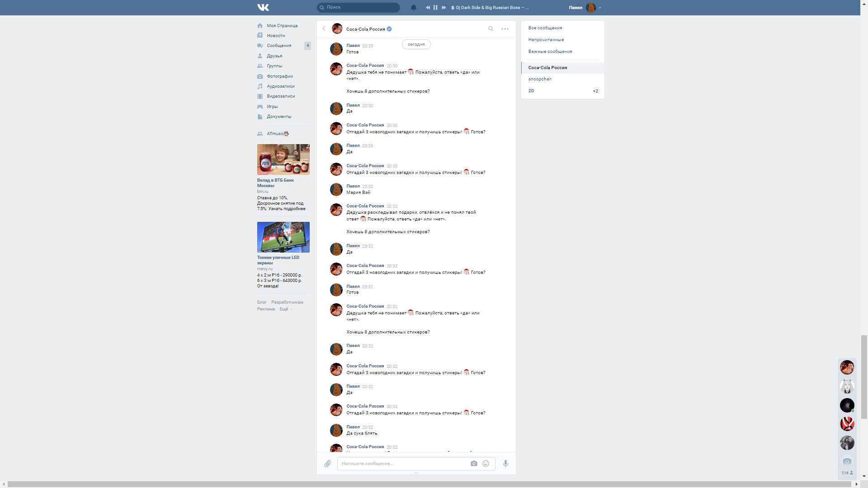The width and height of the screenshot is (868, 488).
Task: Open the emoji smiley picker
Action: tap(486, 464)
